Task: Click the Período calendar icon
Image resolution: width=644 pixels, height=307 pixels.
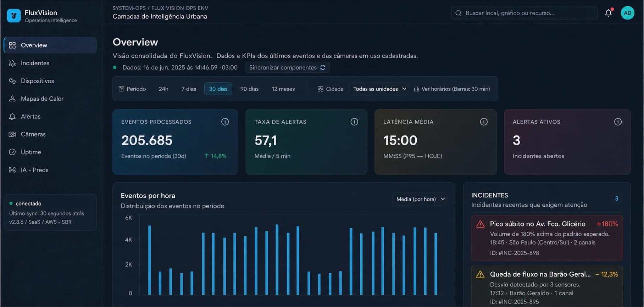Action: [x=121, y=89]
